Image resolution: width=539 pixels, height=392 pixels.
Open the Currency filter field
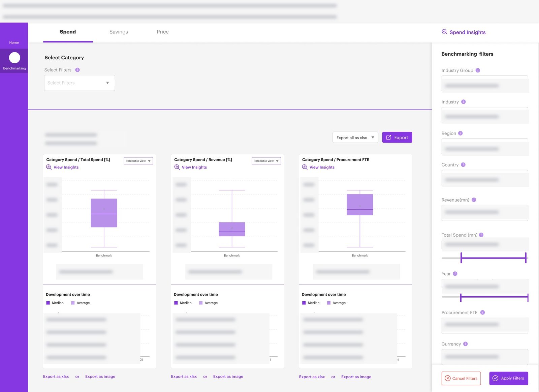(485, 357)
